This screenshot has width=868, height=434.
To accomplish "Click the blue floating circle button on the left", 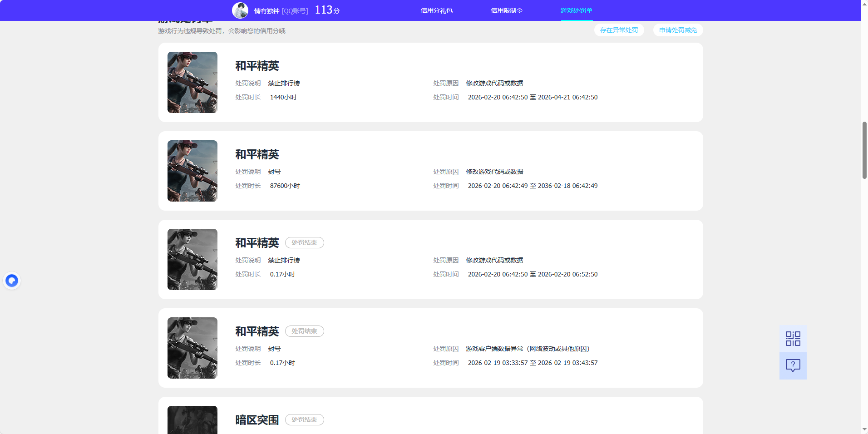I will pyautogui.click(x=12, y=280).
